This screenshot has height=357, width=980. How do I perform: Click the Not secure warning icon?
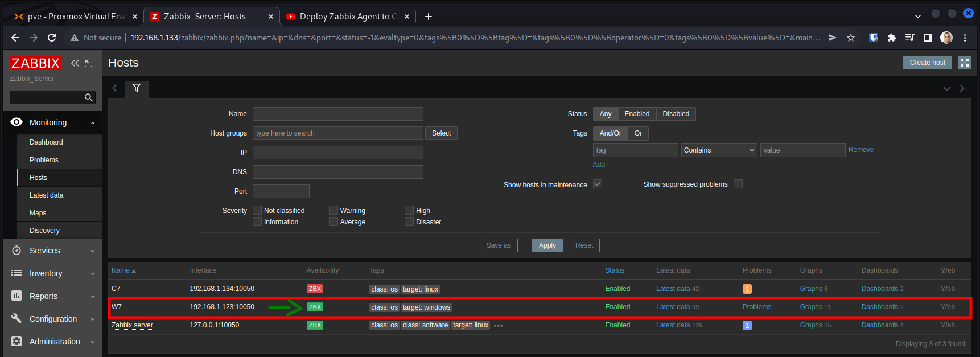click(x=74, y=38)
